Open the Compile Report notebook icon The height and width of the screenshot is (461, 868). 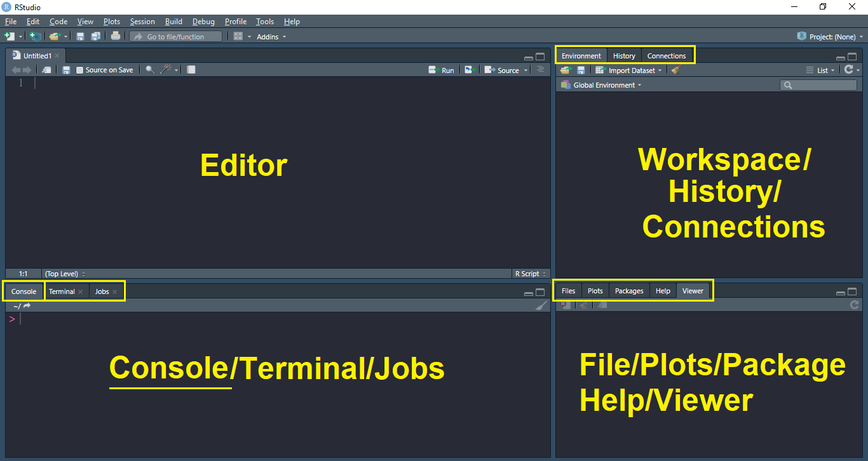pos(191,70)
